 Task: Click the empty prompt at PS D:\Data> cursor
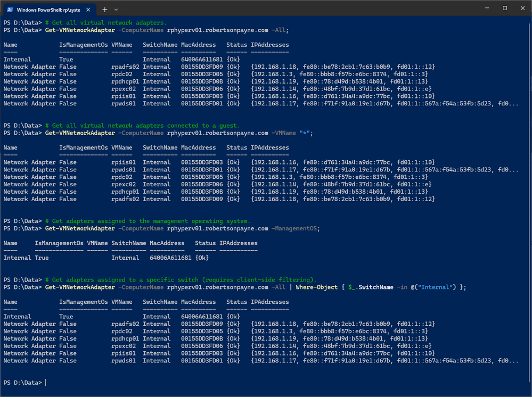tap(45, 383)
